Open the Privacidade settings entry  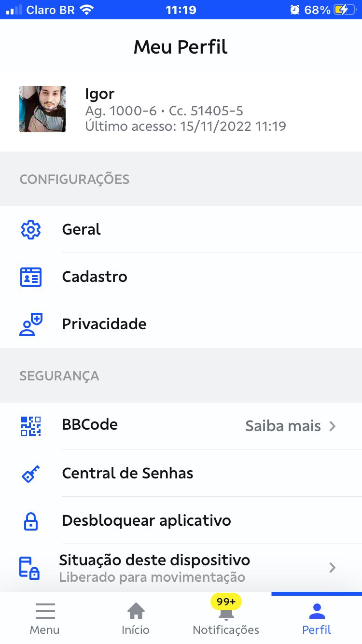(104, 324)
